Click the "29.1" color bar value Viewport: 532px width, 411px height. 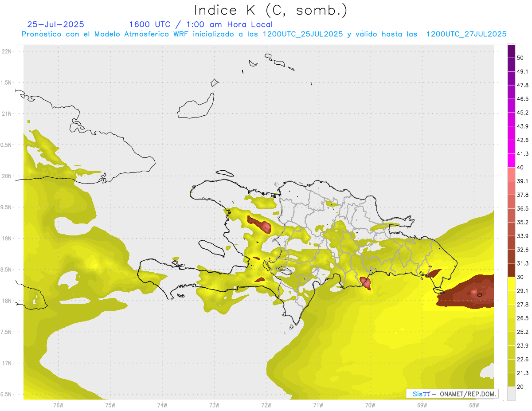(x=523, y=291)
